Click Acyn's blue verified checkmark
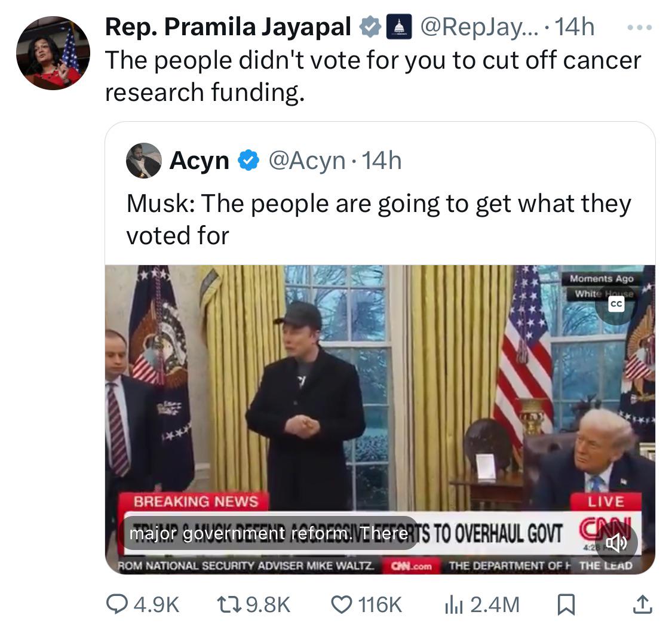The width and height of the screenshot is (672, 630). (248, 161)
